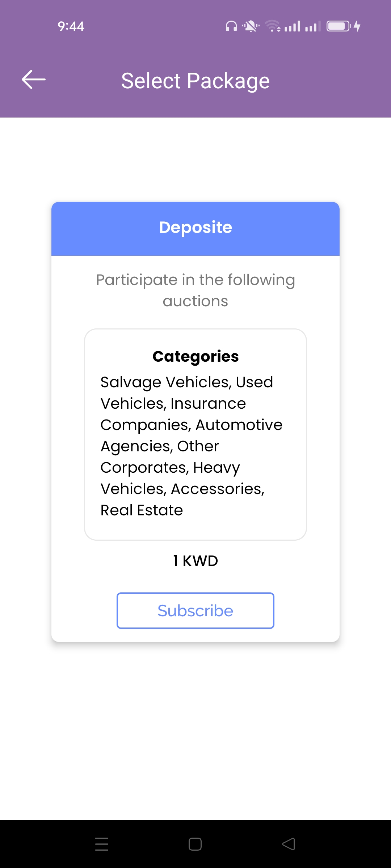Tap the 1 KWD price label
Screen dimensions: 391x868
(x=195, y=561)
